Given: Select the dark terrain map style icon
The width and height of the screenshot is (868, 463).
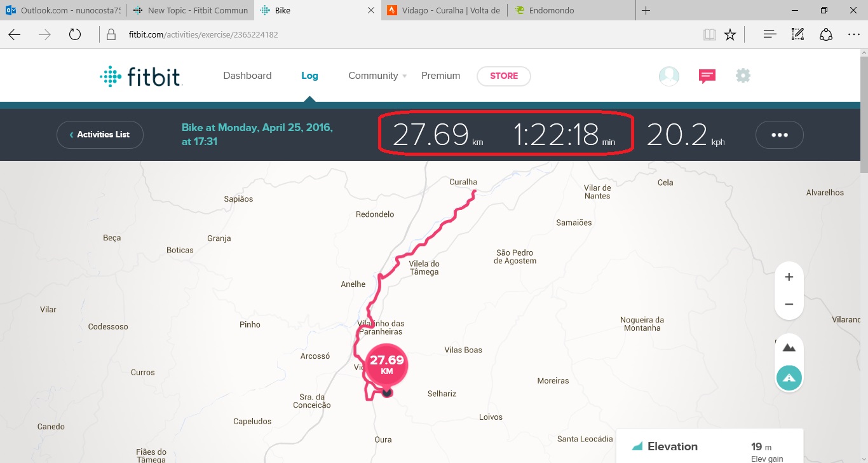Looking at the screenshot, I should [x=789, y=348].
